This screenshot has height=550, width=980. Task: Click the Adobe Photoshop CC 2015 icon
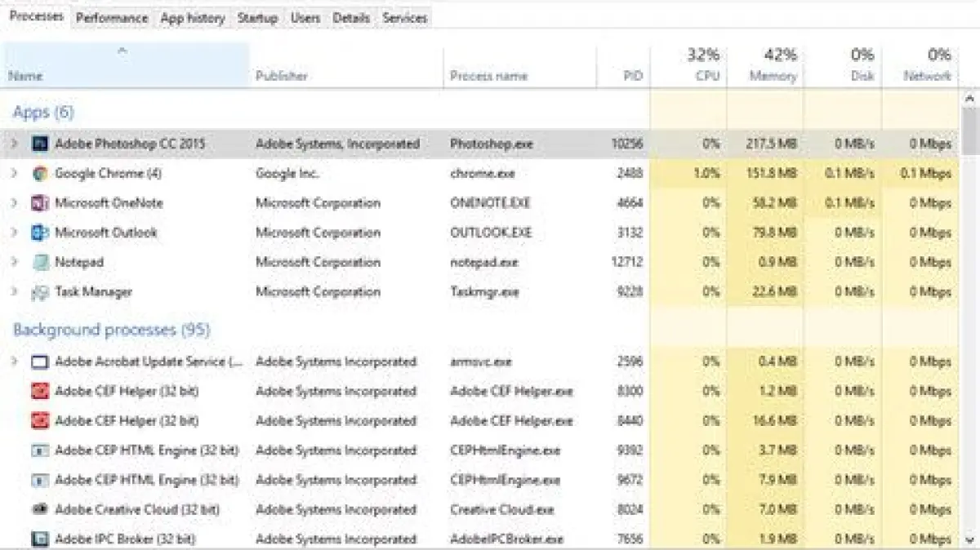40,144
